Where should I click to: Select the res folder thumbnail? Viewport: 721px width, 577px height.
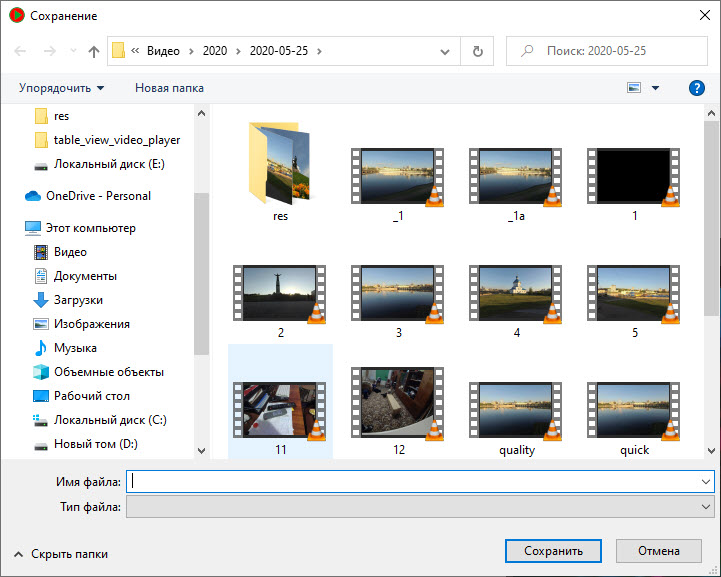[x=280, y=165]
